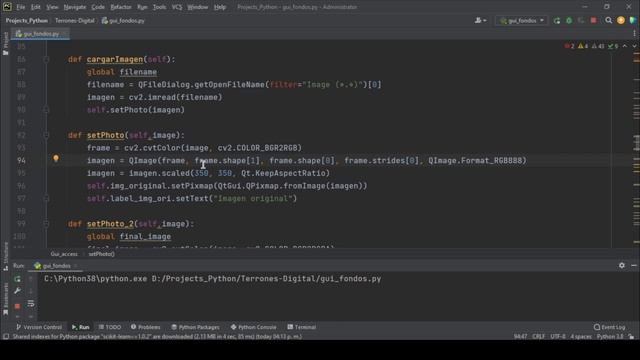
Task: Toggle soft-wrap in Run console
Action: click(31, 304)
